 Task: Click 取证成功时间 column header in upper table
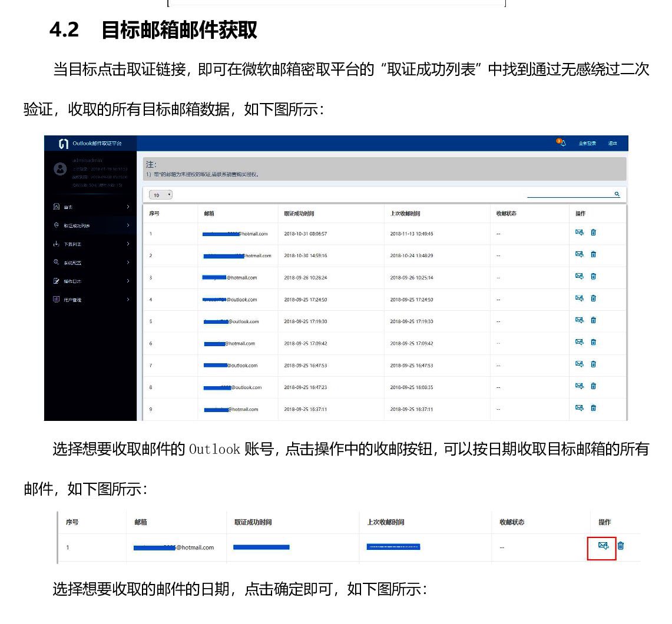pos(299,213)
